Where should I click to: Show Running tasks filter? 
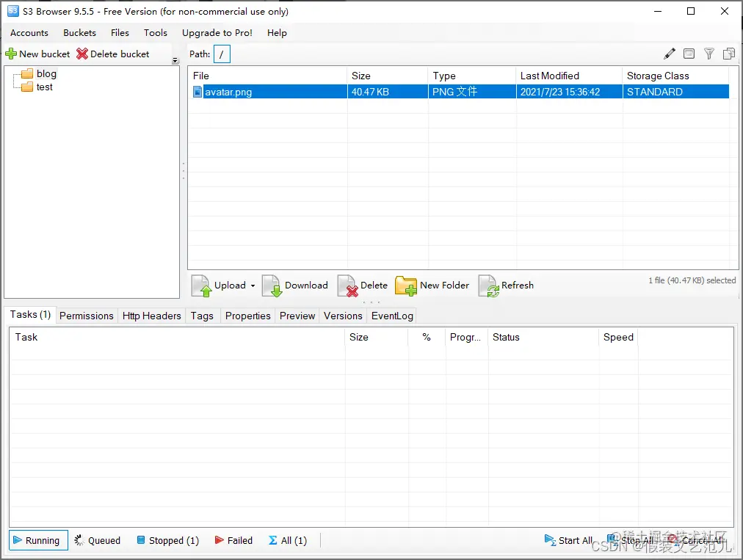coord(38,541)
